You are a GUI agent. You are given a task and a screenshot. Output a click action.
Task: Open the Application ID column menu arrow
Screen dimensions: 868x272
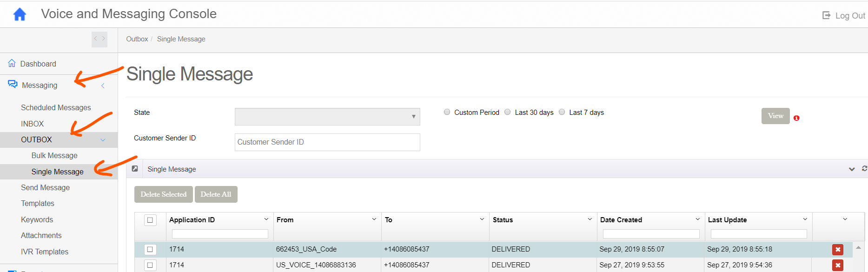tap(266, 219)
